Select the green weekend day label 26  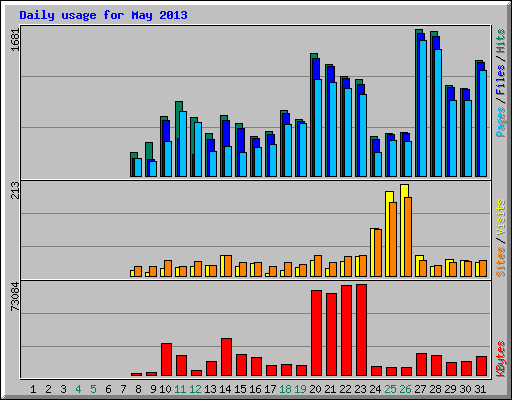(405, 389)
